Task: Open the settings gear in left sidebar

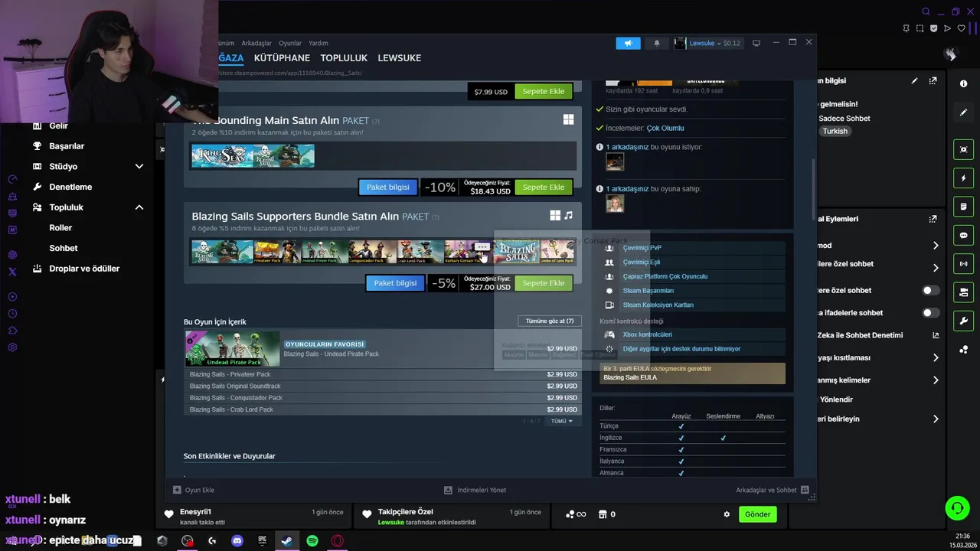Action: pos(12,347)
